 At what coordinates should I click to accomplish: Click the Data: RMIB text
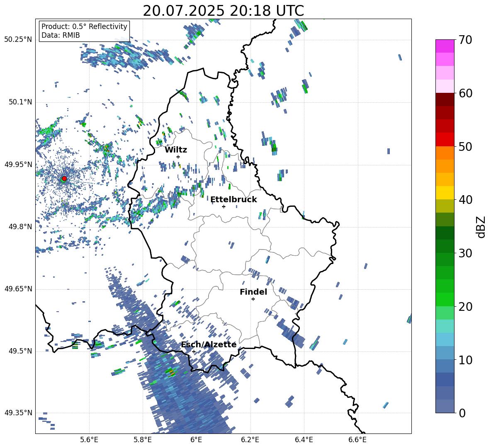[x=61, y=35]
